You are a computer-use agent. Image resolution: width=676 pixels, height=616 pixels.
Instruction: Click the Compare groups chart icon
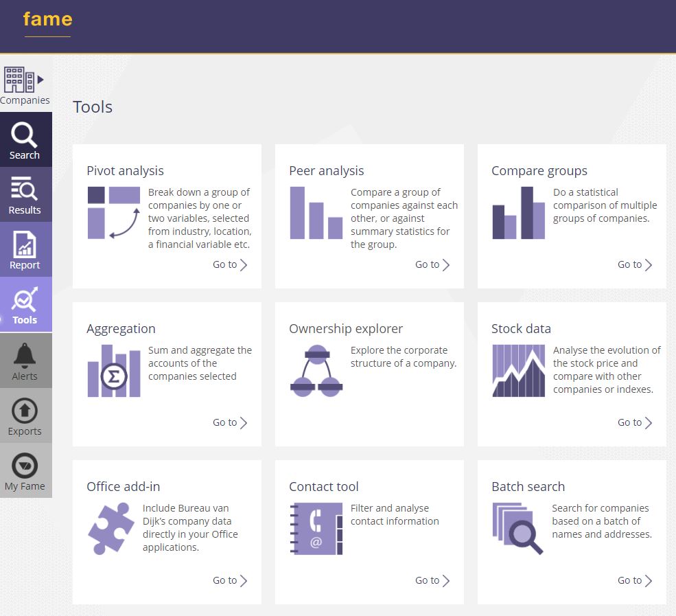tap(518, 213)
